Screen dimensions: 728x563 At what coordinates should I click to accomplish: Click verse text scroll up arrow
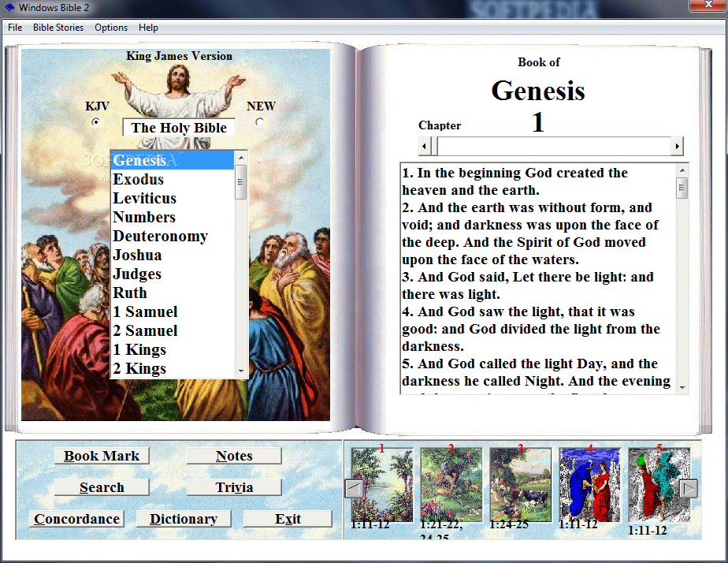tap(682, 170)
